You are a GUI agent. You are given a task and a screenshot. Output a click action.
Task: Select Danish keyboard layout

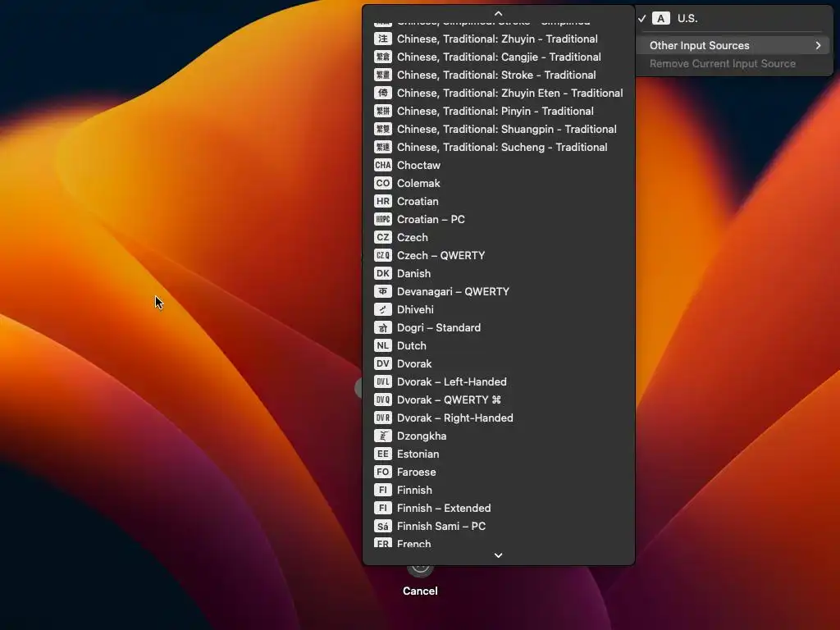coord(498,273)
